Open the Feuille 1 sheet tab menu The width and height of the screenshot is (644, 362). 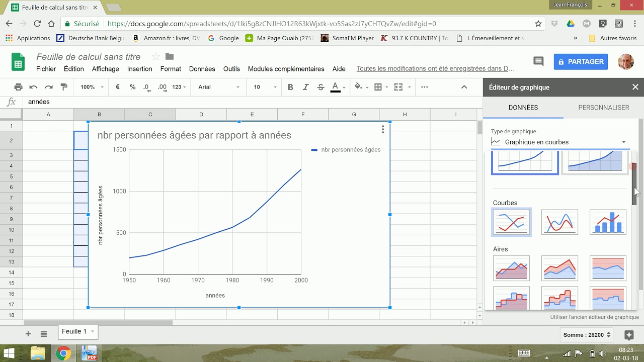93,332
